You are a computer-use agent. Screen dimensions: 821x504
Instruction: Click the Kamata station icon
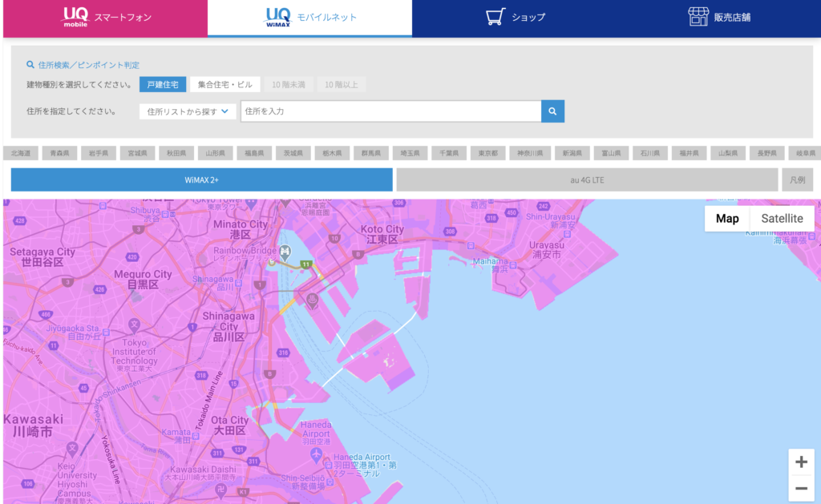tap(197, 435)
